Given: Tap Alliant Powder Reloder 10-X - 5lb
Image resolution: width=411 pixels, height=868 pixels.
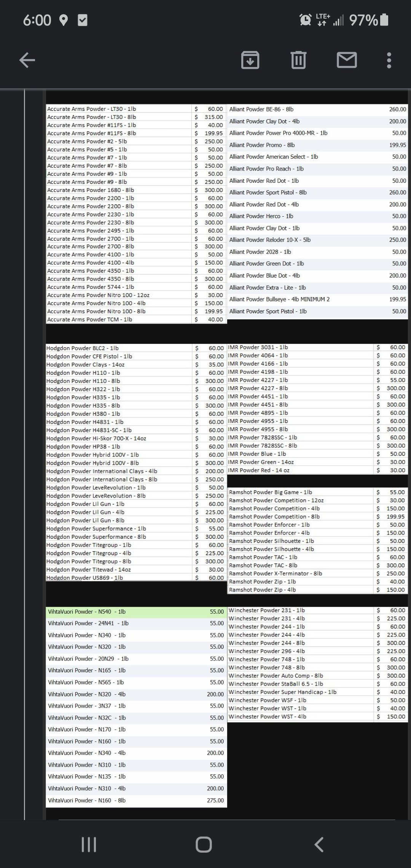Looking at the screenshot, I should point(270,240).
